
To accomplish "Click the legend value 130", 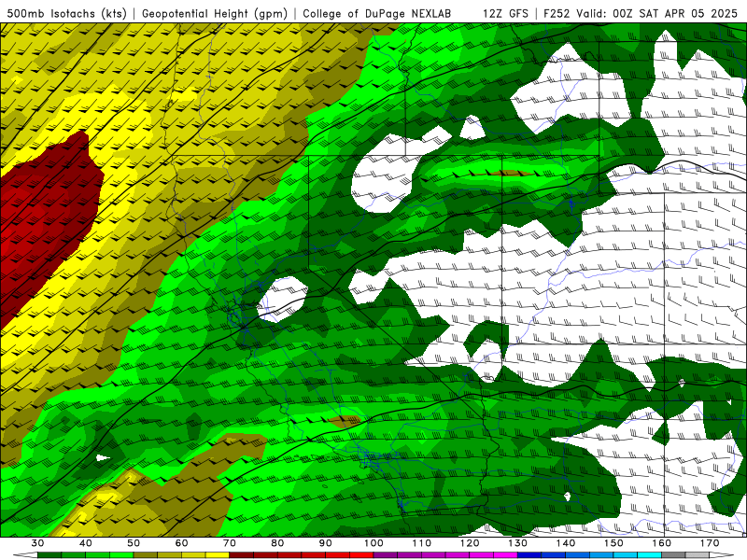I will pyautogui.click(x=517, y=543).
